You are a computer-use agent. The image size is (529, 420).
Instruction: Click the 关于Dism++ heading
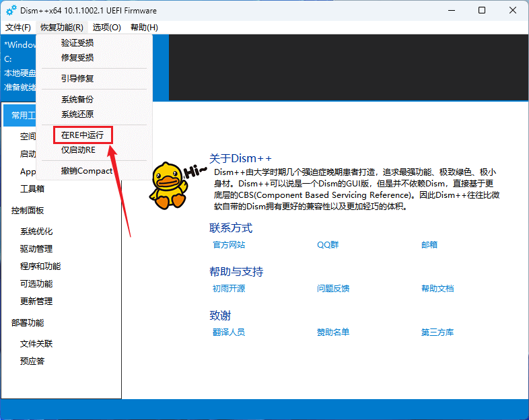pyautogui.click(x=240, y=158)
